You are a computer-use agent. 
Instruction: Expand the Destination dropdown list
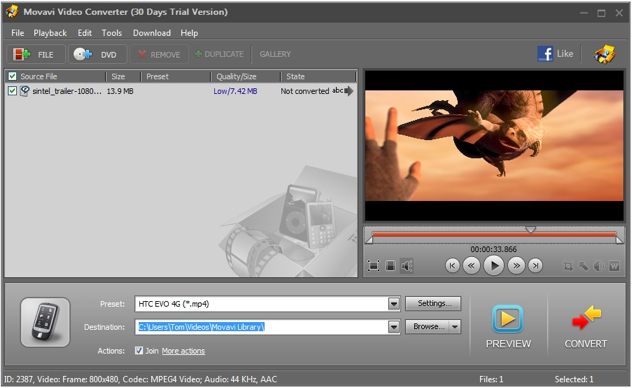click(394, 327)
